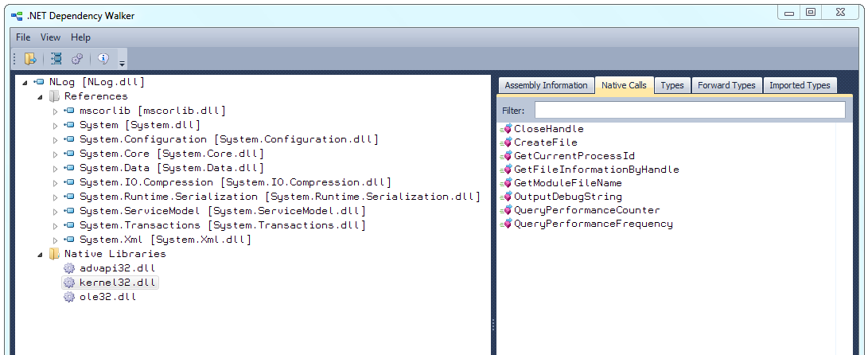The image size is (868, 355).
Task: Click the advapi32.dll gear icon
Action: 68,268
